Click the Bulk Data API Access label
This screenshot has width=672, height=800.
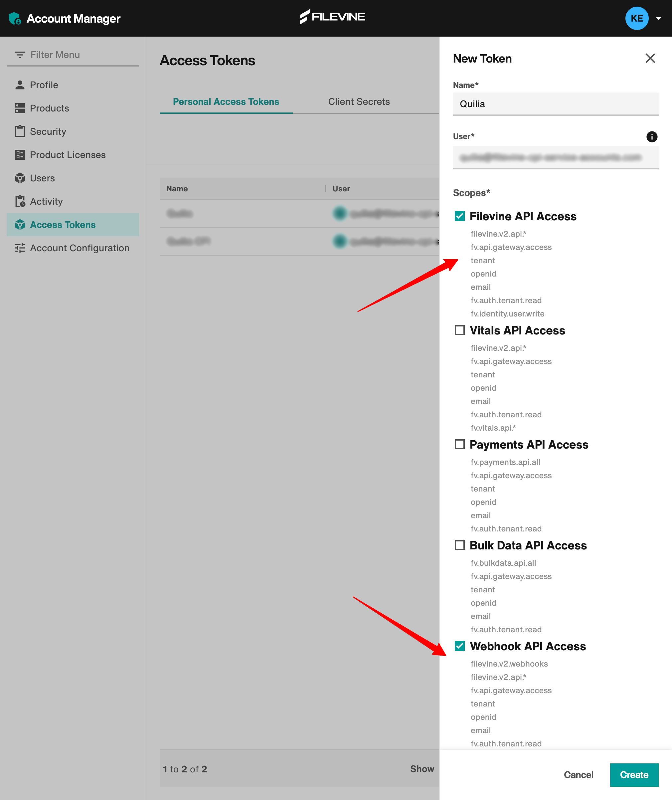point(528,545)
